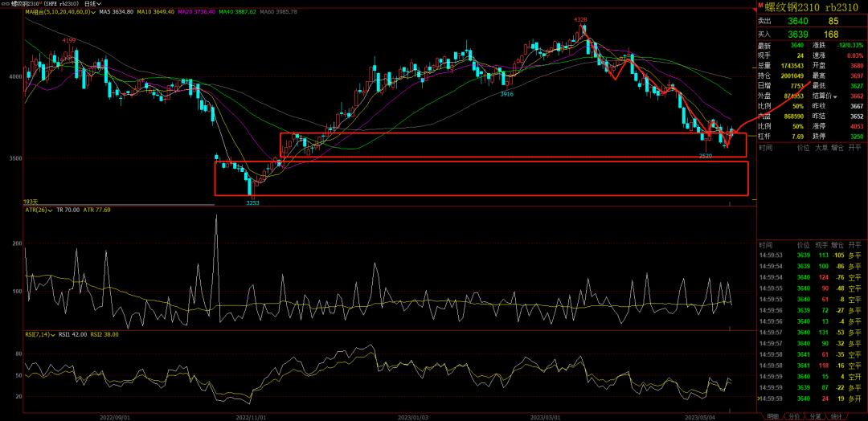Select the MA5 moving average label

tap(116, 12)
